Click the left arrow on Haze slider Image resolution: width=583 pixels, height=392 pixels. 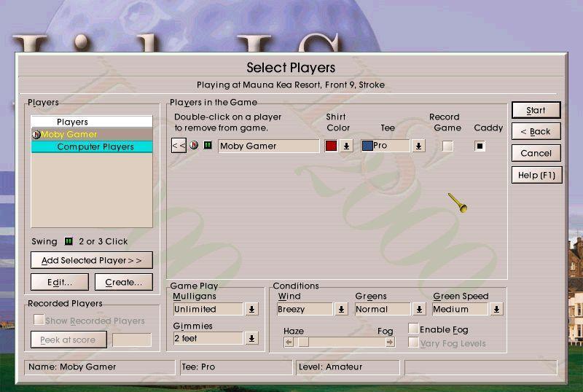289,342
